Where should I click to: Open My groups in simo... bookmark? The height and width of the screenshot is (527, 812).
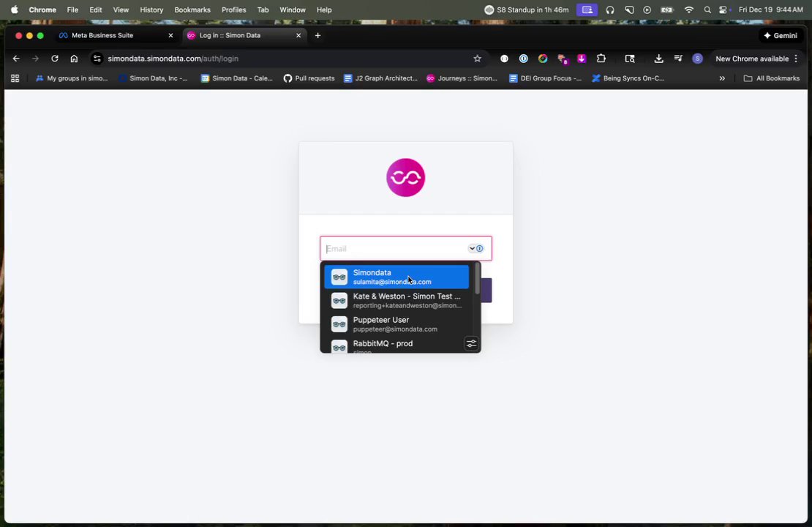coord(72,78)
